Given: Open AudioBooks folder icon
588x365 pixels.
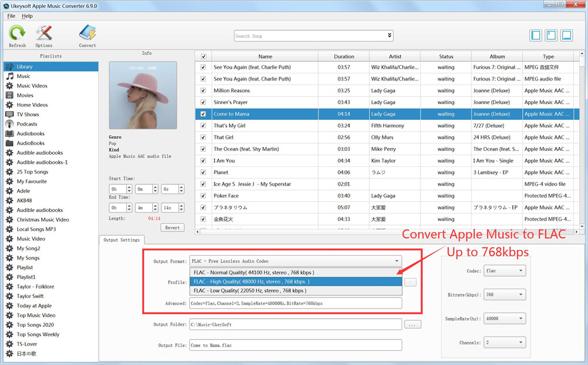Looking at the screenshot, I should tap(10, 143).
